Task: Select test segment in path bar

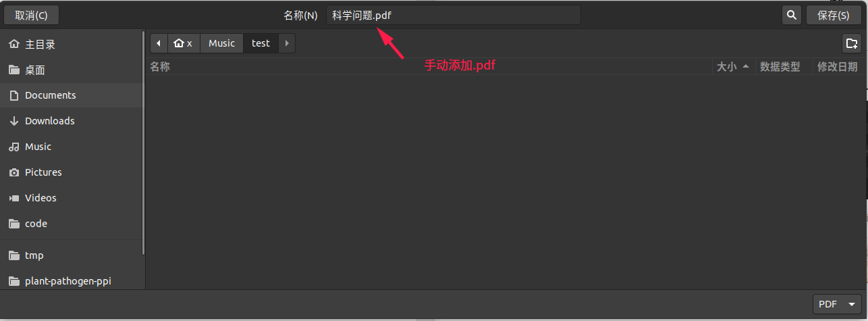Action: click(261, 43)
